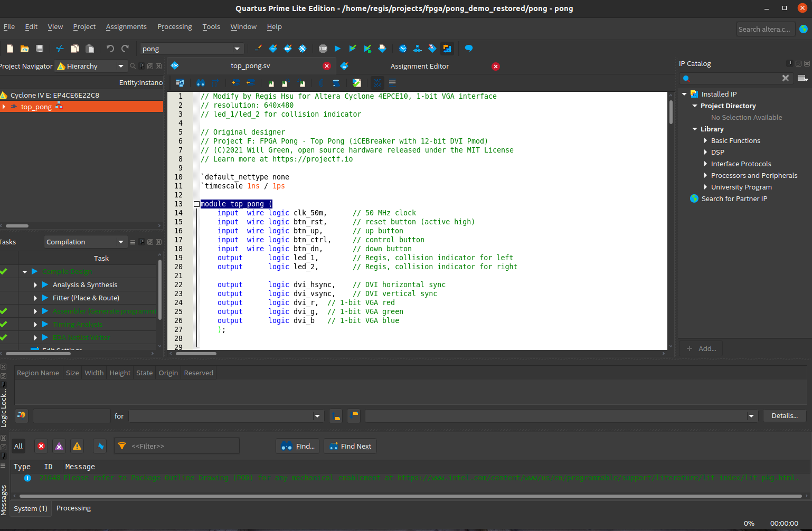This screenshot has height=531, width=812.
Task: Click the Save file icon
Action: point(40,49)
